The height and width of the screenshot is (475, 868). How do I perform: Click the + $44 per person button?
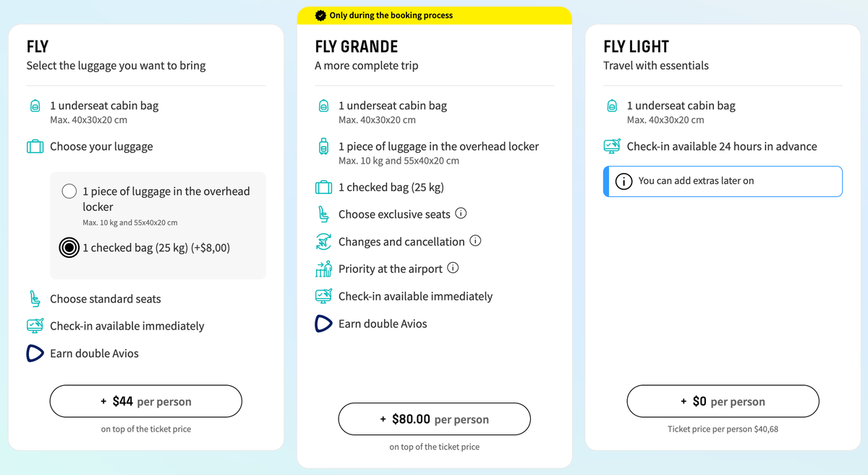(145, 401)
